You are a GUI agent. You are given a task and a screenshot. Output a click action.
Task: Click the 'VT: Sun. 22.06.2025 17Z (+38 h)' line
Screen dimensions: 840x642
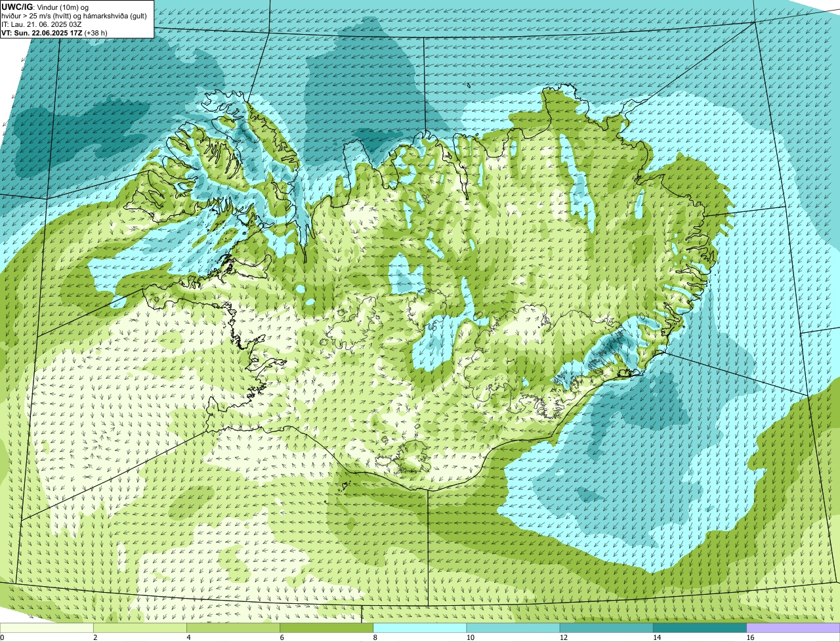pyautogui.click(x=54, y=32)
